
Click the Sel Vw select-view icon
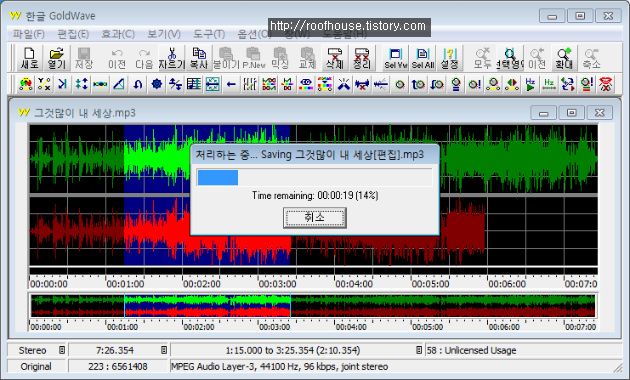coord(395,58)
